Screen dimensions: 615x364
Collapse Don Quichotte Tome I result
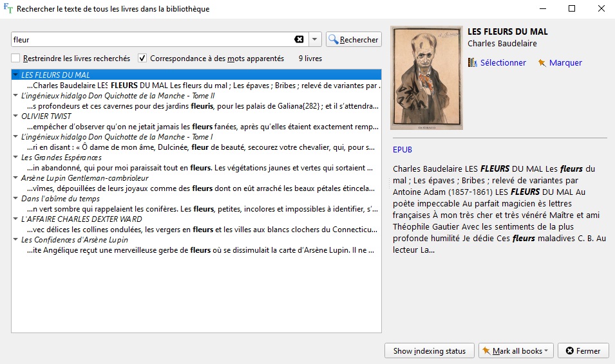(x=15, y=136)
